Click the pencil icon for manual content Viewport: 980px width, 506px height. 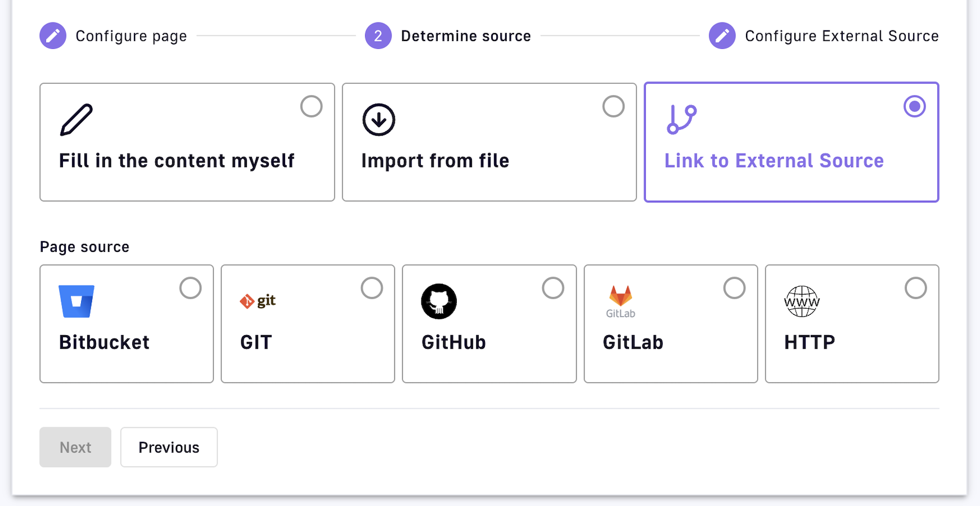(x=77, y=120)
